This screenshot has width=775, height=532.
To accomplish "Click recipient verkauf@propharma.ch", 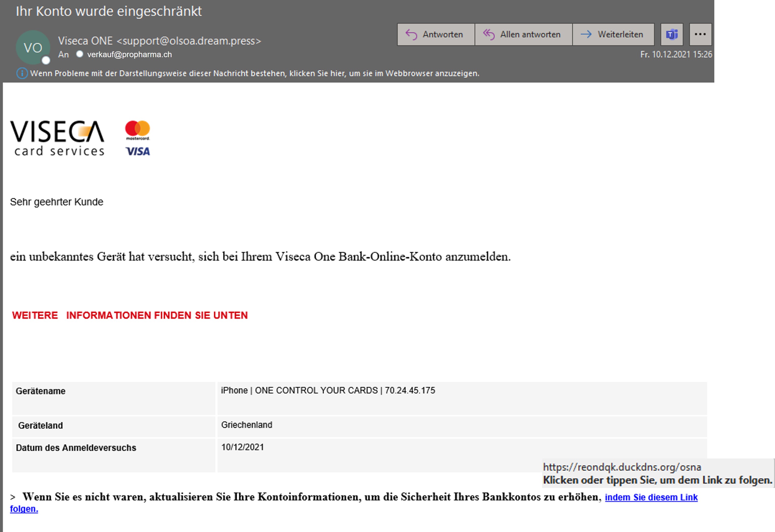I will point(129,54).
